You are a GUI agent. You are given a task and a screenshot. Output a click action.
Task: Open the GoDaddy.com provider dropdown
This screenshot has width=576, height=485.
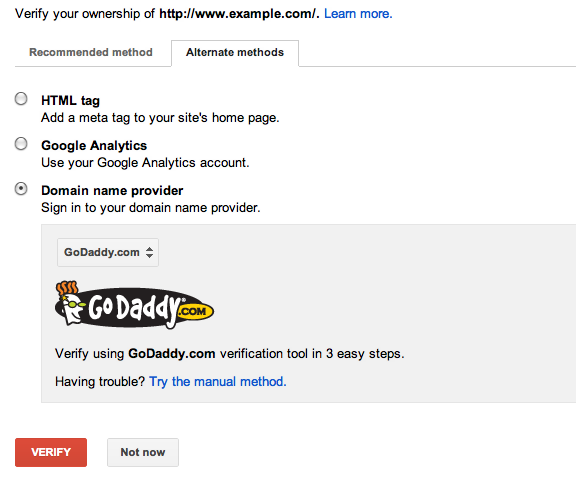pos(108,252)
